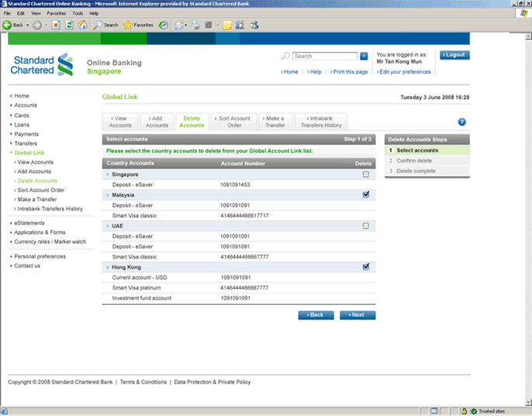532x416 pixels.
Task: Expand the Singapore country row arrow
Action: [x=108, y=174]
